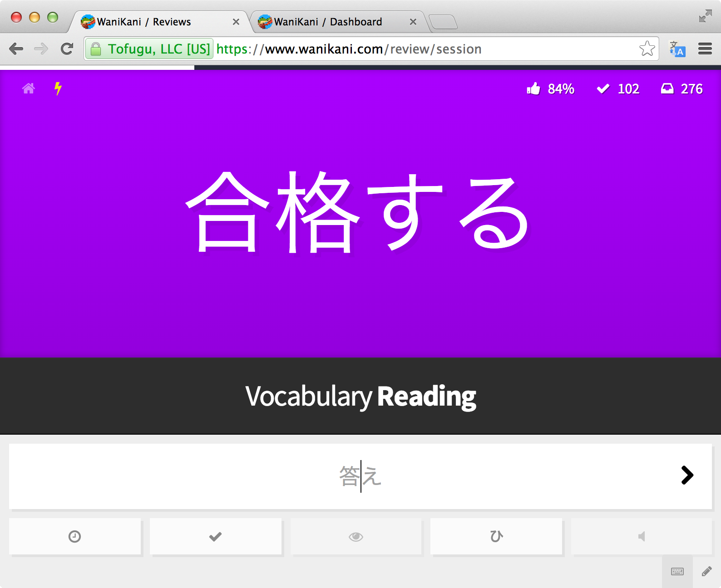Screen dimensions: 721x588
Task: Submit answer with the arrow button
Action: (x=687, y=475)
